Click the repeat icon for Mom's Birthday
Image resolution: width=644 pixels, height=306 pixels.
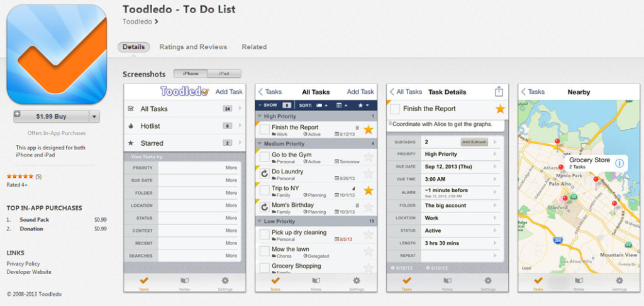point(265,207)
